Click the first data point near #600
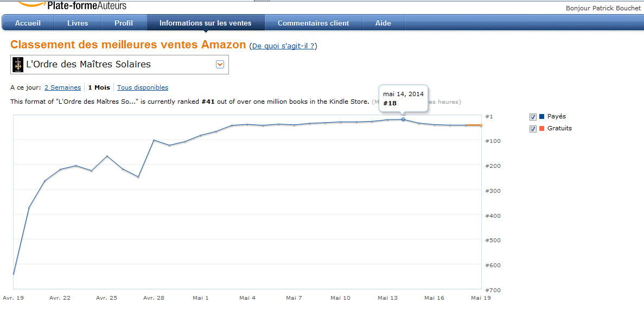Image resolution: width=644 pixels, height=309 pixels. pyautogui.click(x=14, y=274)
